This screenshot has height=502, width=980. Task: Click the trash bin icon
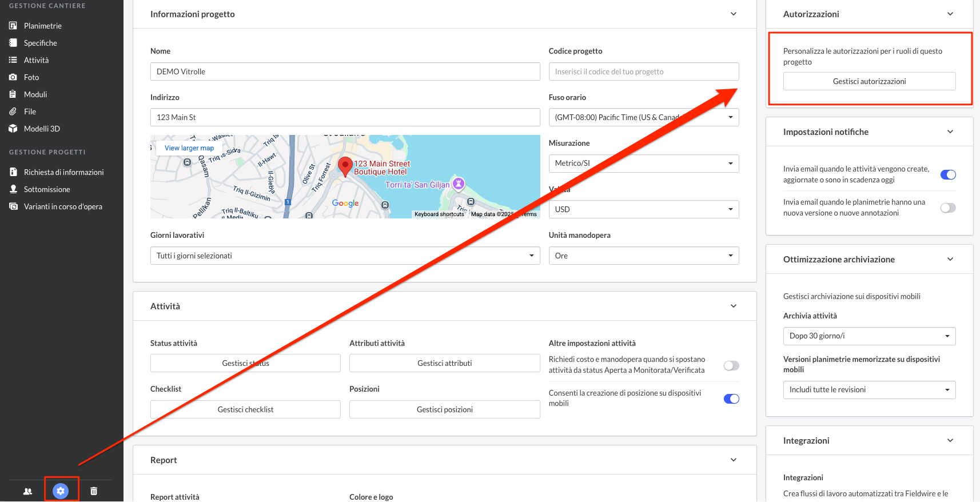click(x=94, y=491)
